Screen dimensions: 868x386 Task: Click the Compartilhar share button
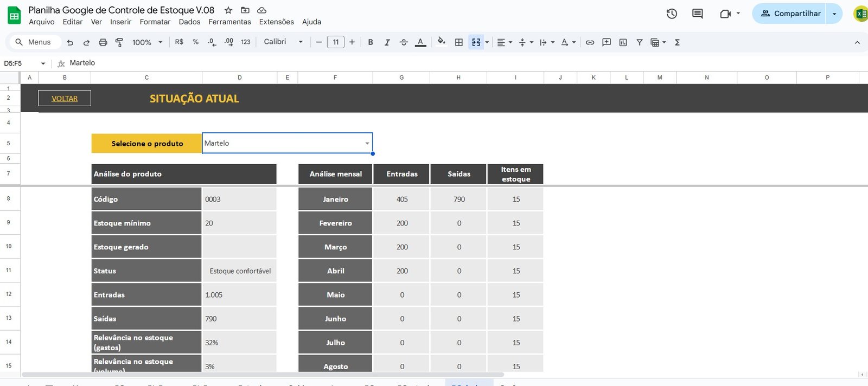point(790,14)
